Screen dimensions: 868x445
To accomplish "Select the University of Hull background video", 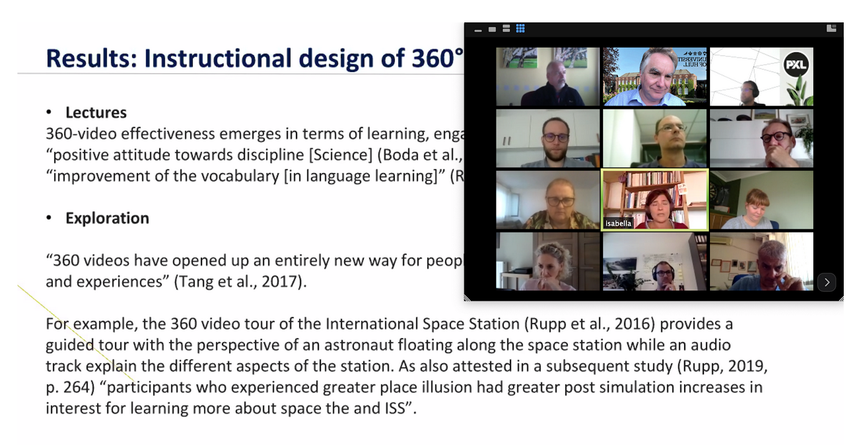I will (655, 76).
